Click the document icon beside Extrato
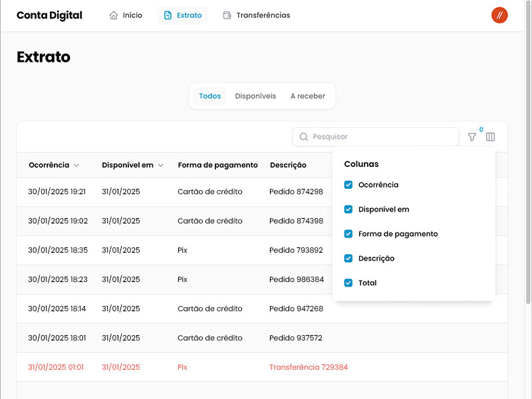The height and width of the screenshot is (399, 532). pyautogui.click(x=168, y=15)
